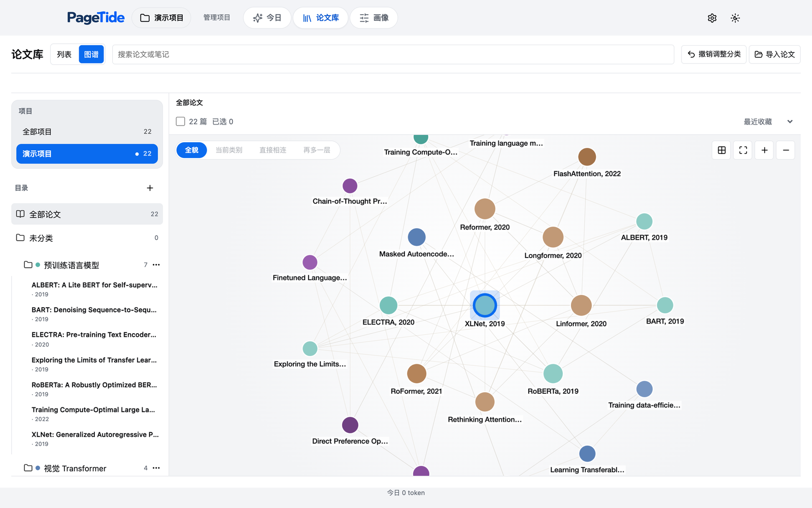Collapse the 预训练语言模型 folder

28,265
